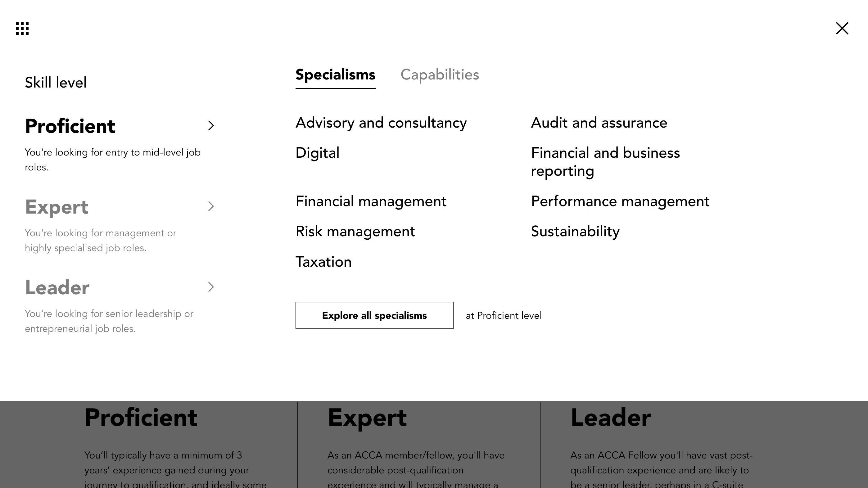Click the Explore all specialisms button
The image size is (868, 488).
(374, 315)
